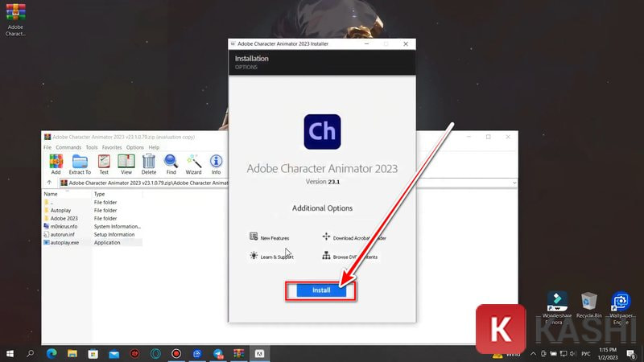
Task: Open the WinRAR Tools menu
Action: 92,147
